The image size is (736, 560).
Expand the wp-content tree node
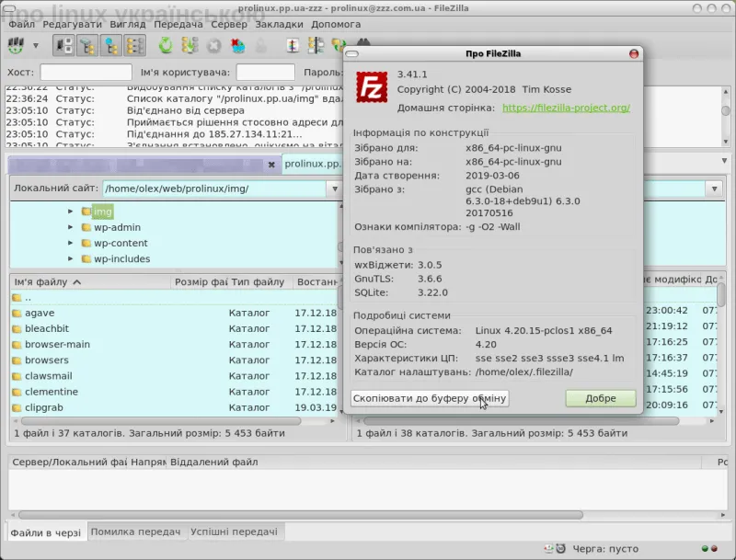pyautogui.click(x=71, y=243)
